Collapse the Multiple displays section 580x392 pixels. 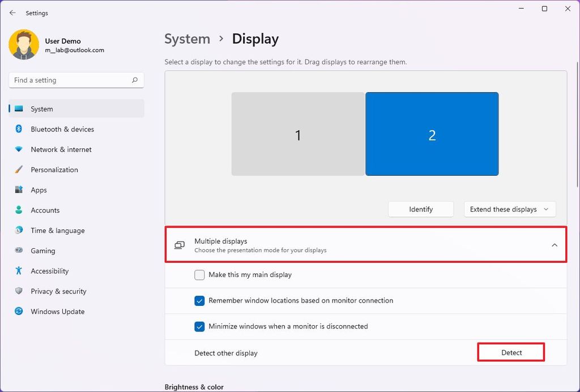click(555, 245)
